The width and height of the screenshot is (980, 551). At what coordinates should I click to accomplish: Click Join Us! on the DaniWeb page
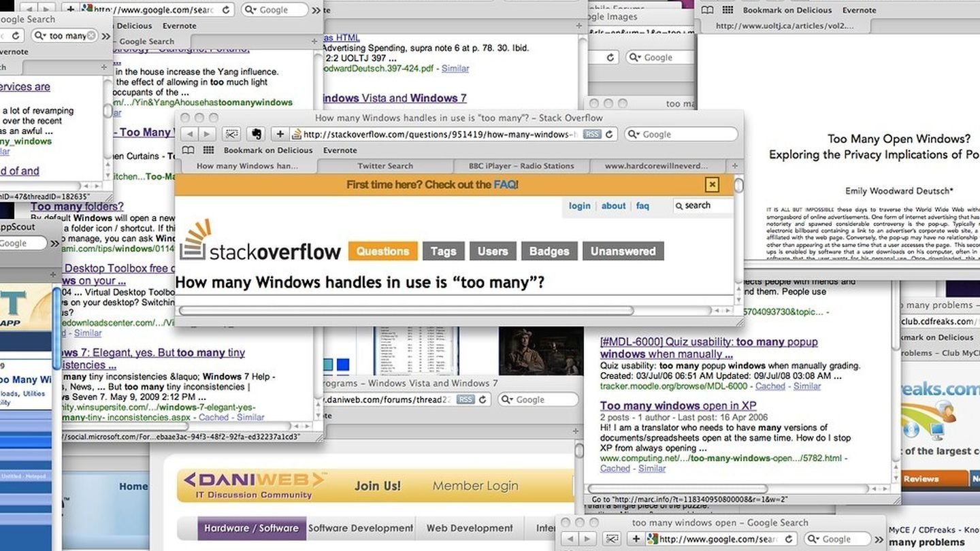tap(377, 486)
